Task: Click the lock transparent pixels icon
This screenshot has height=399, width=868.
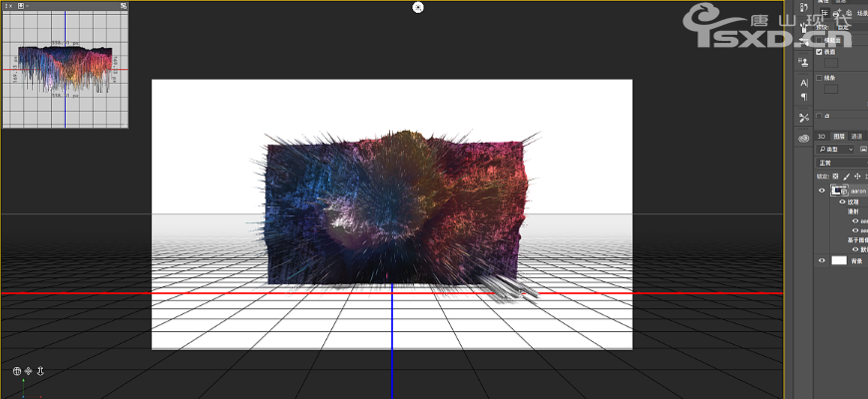Action: (836, 176)
